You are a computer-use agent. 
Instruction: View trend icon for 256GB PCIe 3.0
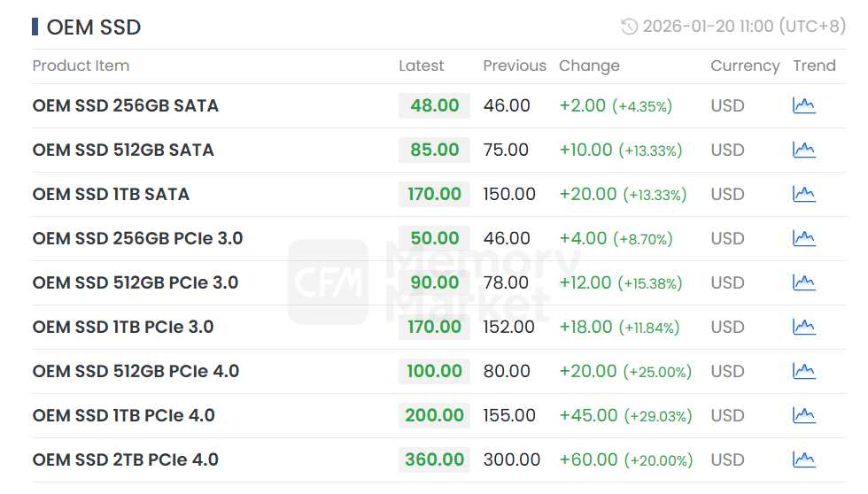click(x=803, y=238)
